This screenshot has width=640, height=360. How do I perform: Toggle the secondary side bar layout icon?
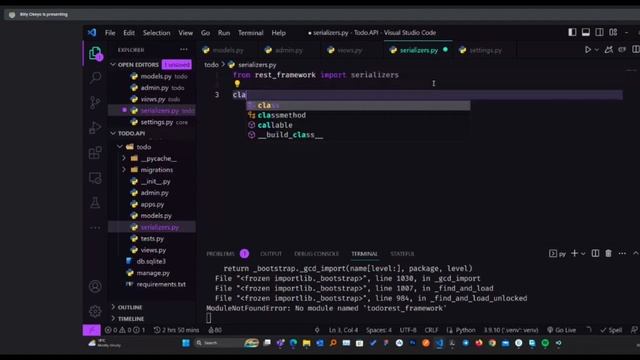(599, 32)
